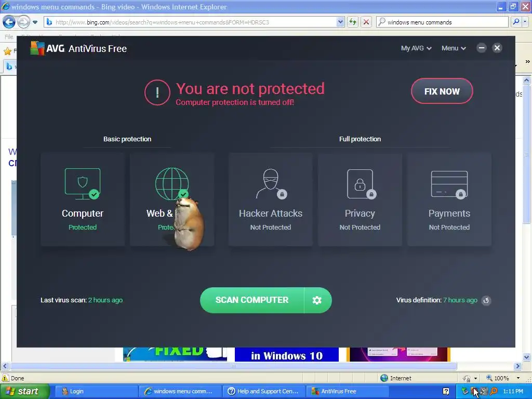Expand the AVG Menu dropdown
This screenshot has height=399, width=532.
pyautogui.click(x=454, y=48)
